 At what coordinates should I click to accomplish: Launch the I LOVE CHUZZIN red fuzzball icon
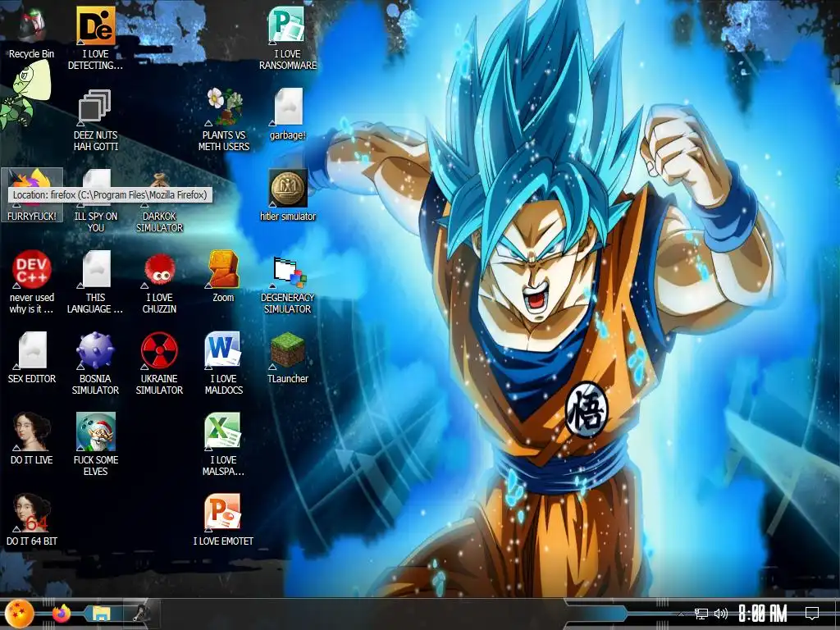(x=160, y=269)
